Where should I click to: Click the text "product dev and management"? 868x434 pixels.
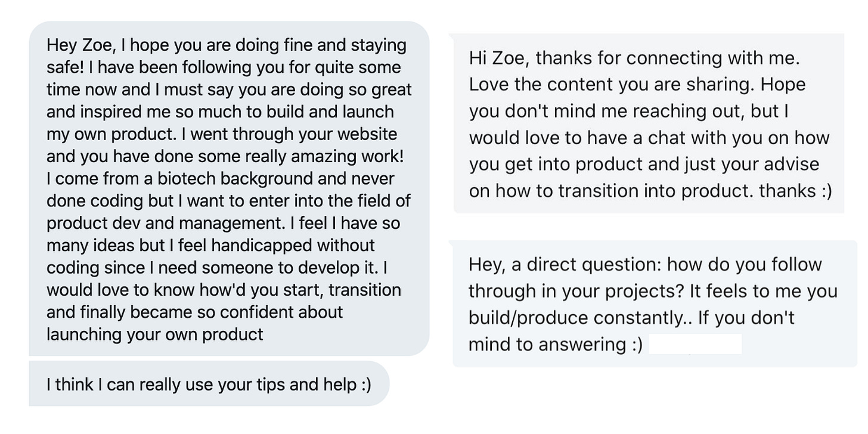pos(165,223)
